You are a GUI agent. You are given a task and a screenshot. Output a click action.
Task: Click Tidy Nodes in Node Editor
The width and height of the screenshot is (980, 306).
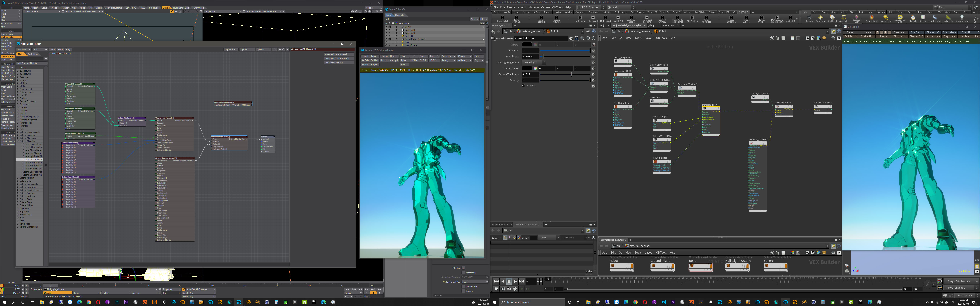coord(229,49)
